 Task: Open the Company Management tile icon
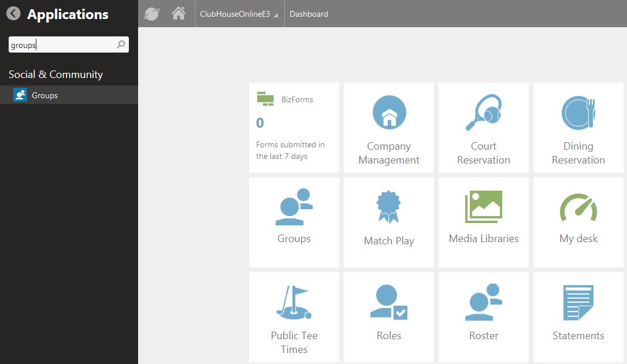tap(389, 113)
